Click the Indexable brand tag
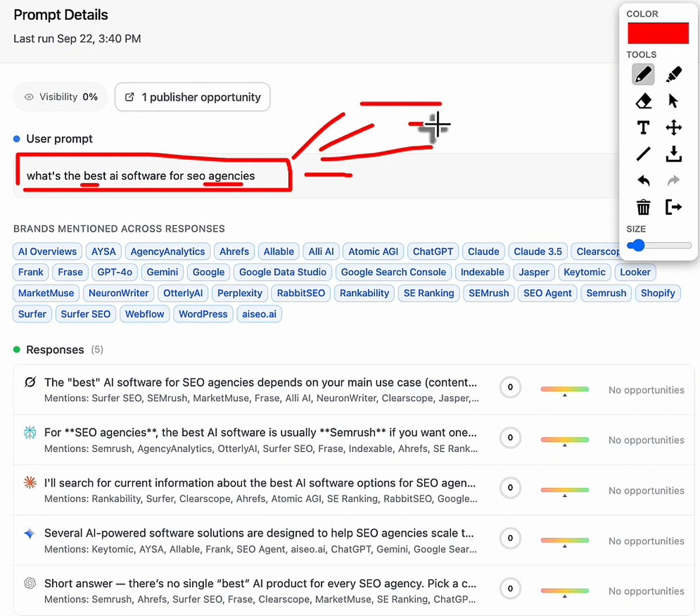This screenshot has width=700, height=616. (x=482, y=272)
